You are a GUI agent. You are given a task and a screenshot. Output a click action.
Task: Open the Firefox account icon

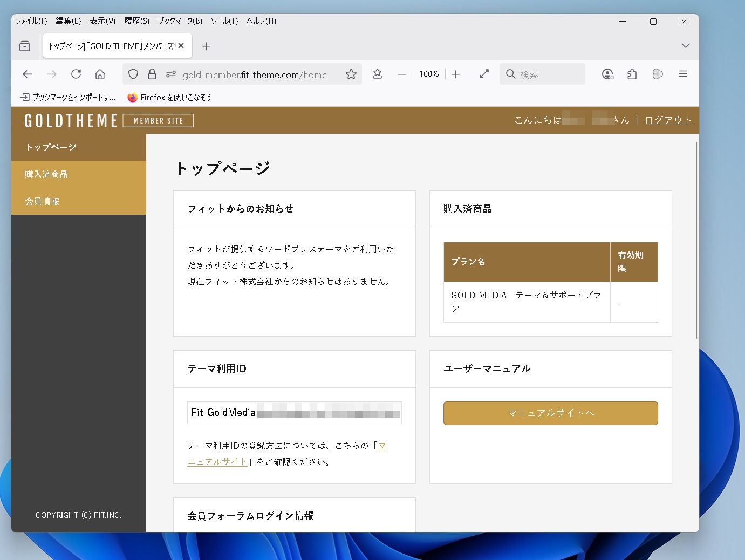click(x=608, y=74)
